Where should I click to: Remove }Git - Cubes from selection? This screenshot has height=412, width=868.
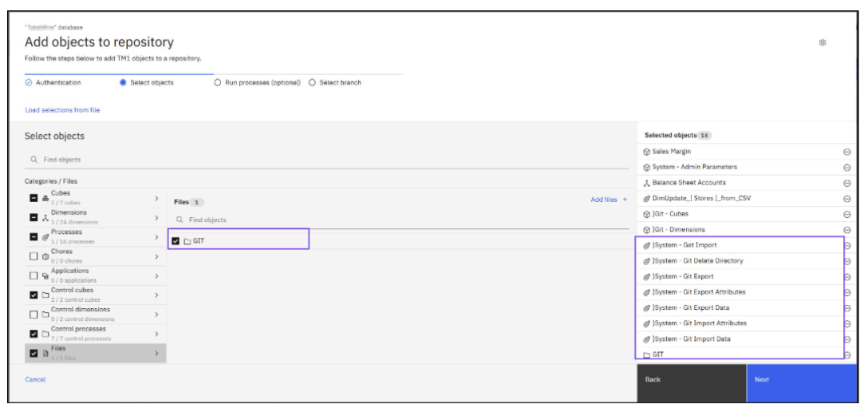846,214
